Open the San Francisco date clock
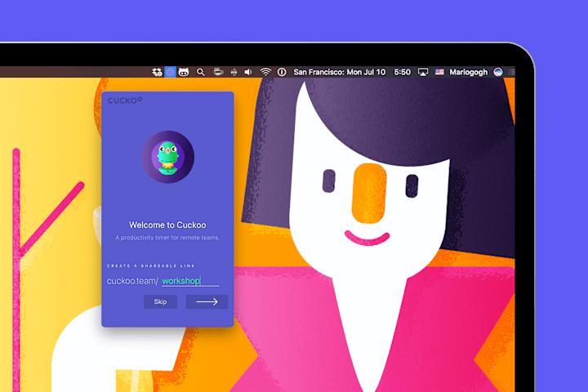The width and height of the screenshot is (588, 392). [340, 72]
